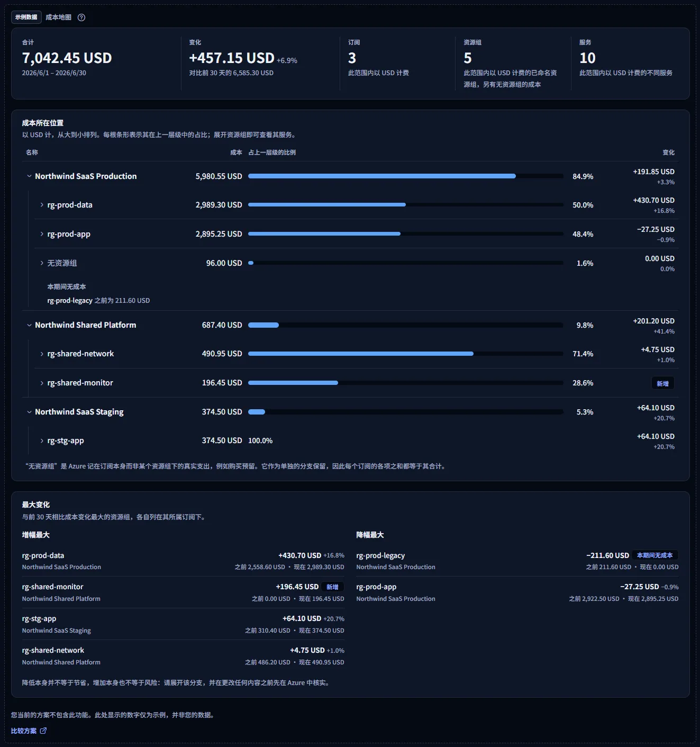Click rg-shared-network under 增幅最大
The height and width of the screenshot is (747, 700).
pos(53,650)
